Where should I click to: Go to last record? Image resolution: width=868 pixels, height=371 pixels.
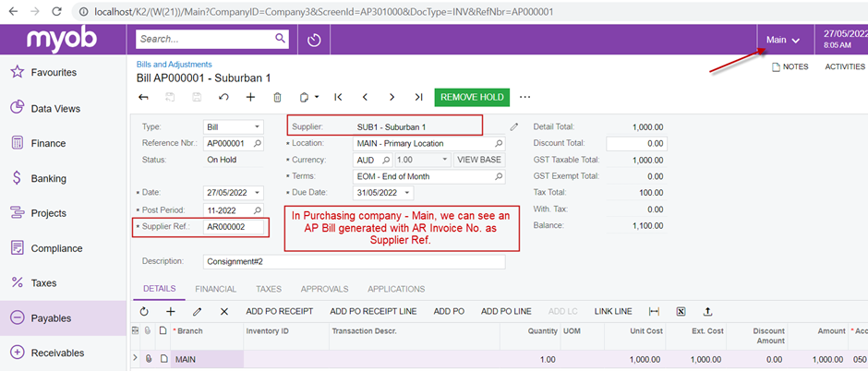[x=418, y=97]
